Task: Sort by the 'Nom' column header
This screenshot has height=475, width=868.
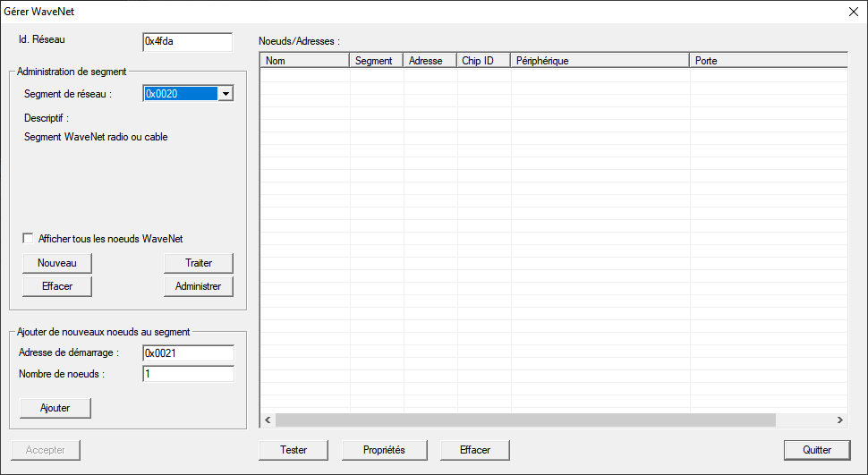Action: coord(304,61)
